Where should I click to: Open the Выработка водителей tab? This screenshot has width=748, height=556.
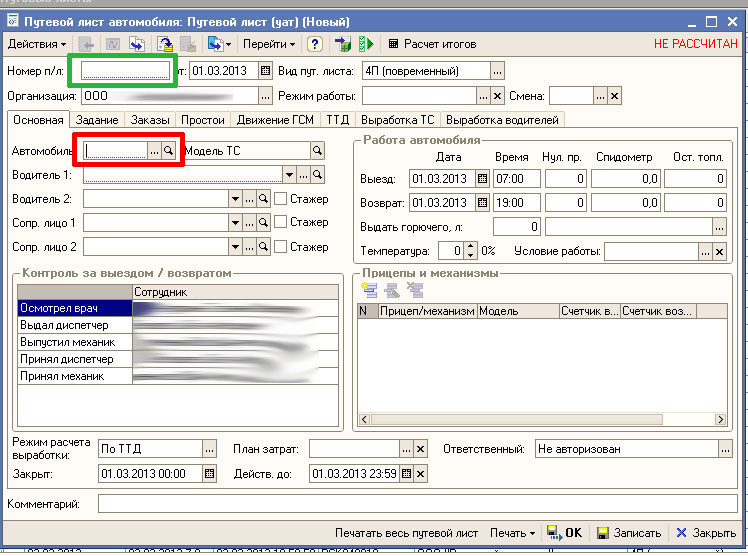(x=502, y=120)
